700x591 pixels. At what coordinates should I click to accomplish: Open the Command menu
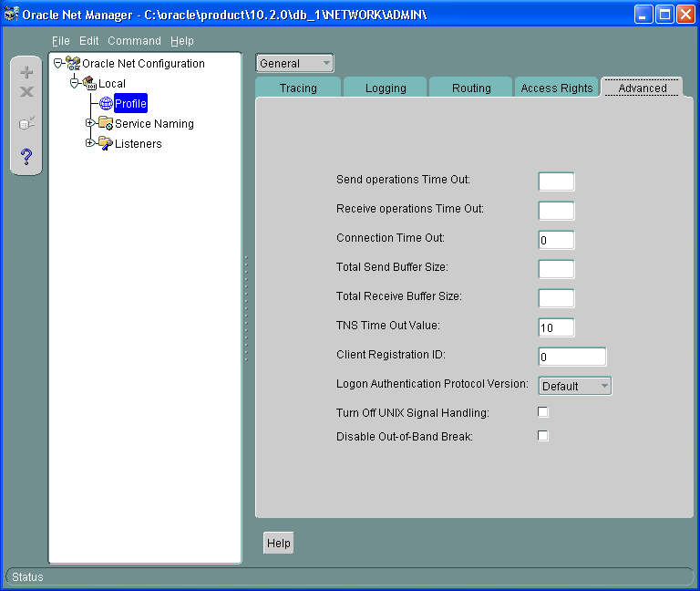pos(134,41)
